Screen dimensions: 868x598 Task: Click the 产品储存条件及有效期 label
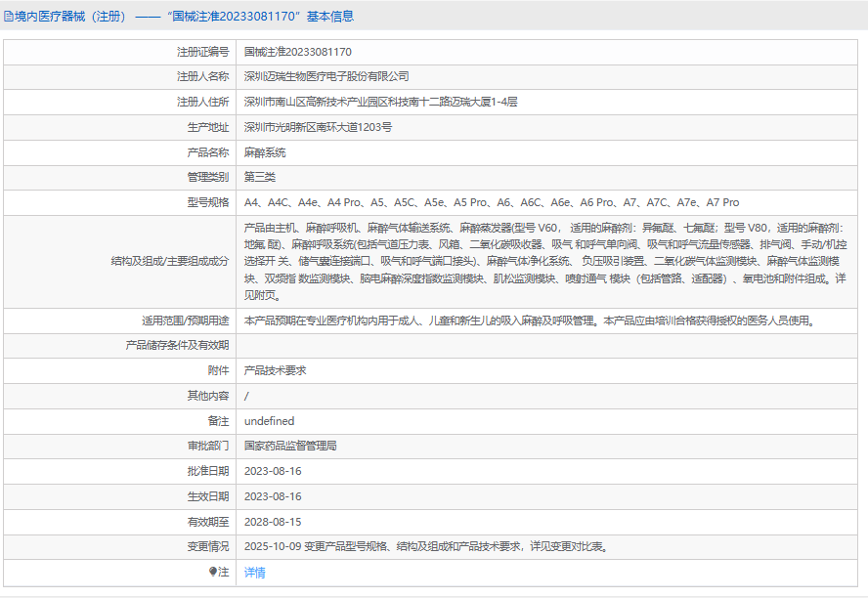(x=177, y=345)
